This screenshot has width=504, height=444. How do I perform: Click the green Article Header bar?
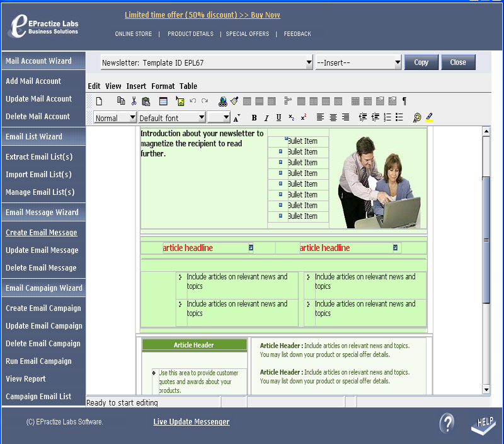(194, 345)
